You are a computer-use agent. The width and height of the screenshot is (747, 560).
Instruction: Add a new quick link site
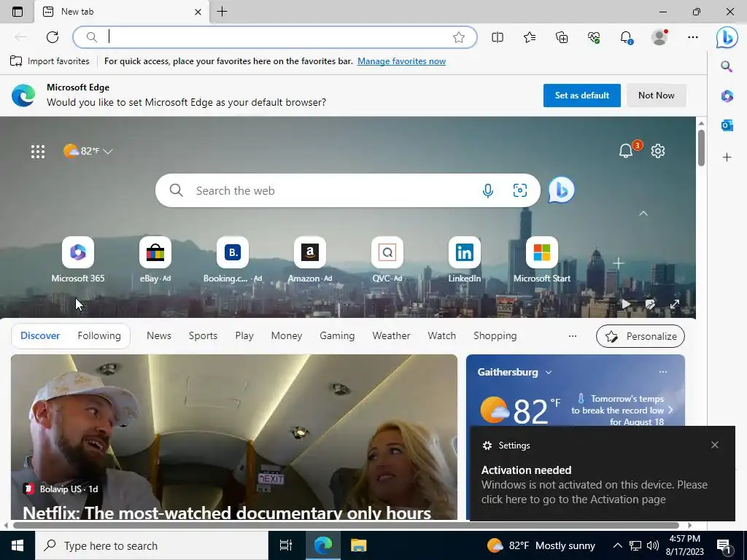(619, 262)
